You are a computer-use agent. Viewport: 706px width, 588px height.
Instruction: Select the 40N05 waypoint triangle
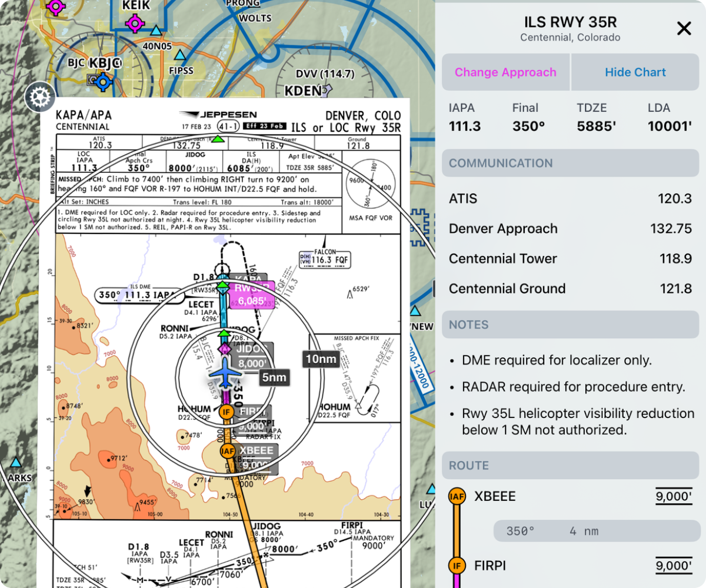156,31
